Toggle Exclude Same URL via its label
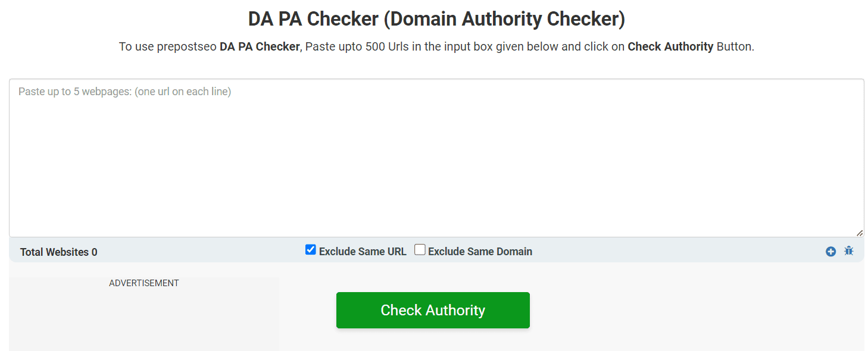The image size is (868, 351). pos(363,251)
